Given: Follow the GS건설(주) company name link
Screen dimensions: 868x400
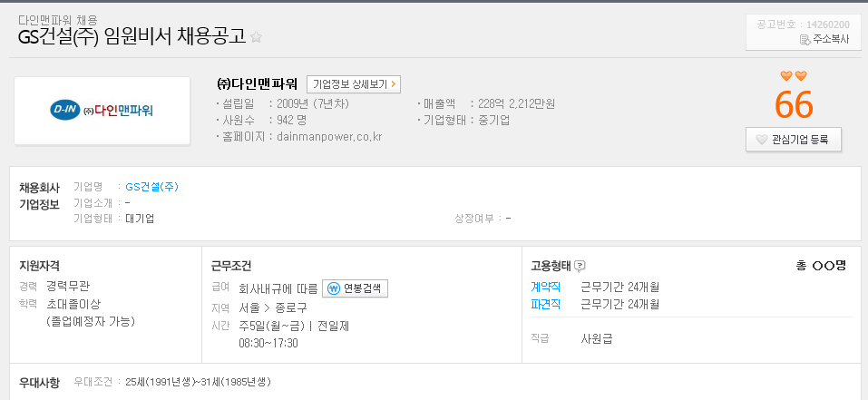Looking at the screenshot, I should tap(151, 187).
